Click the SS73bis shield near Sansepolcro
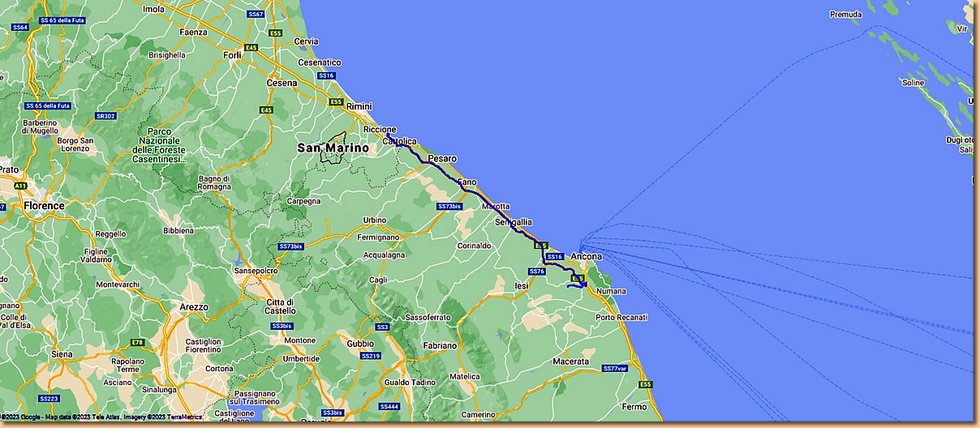This screenshot has width=980, height=428. [x=290, y=246]
